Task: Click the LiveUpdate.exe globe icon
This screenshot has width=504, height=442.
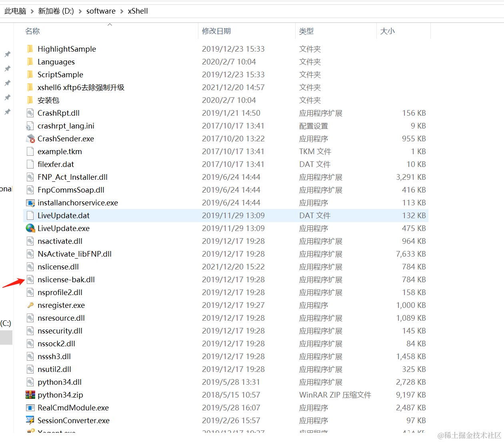Action: 30,228
